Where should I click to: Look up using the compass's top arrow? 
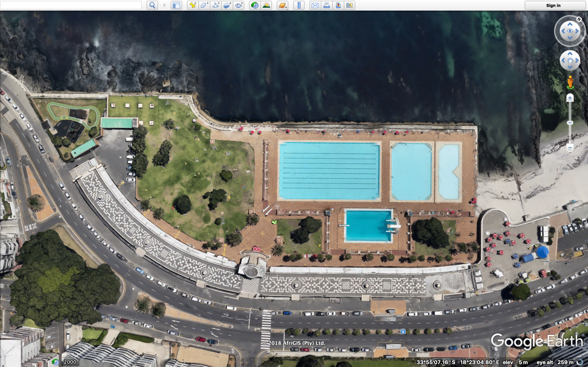tap(570, 24)
